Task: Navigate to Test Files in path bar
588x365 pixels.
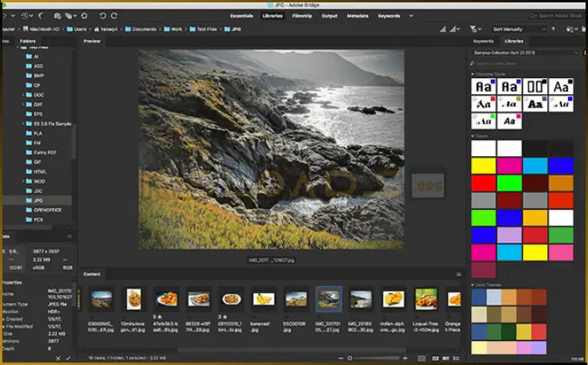Action: click(203, 29)
